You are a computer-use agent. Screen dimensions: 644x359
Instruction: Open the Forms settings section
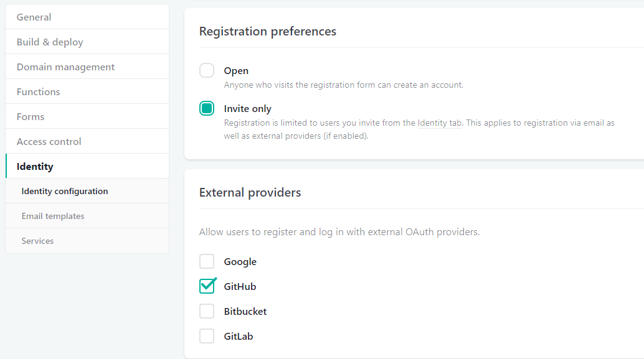[31, 116]
